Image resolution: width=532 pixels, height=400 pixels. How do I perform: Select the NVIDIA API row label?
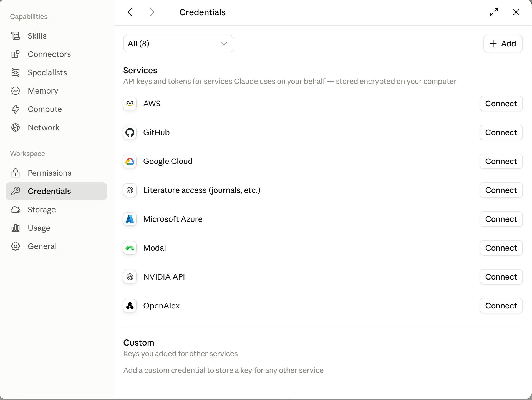164,277
